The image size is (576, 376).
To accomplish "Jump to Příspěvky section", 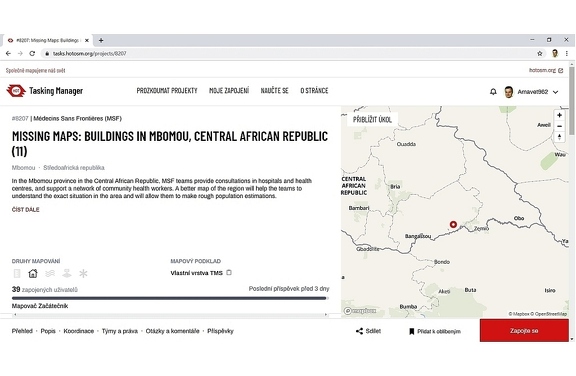I will (220, 331).
